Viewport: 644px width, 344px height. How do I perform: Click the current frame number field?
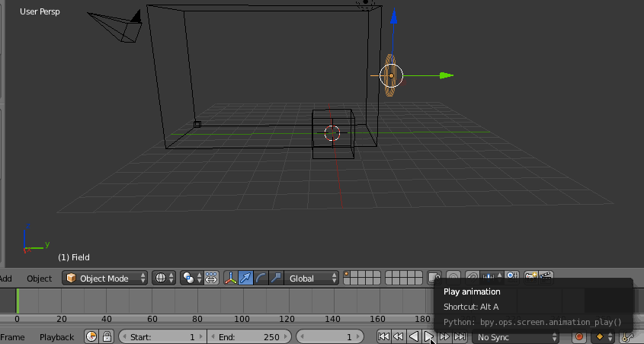point(330,337)
